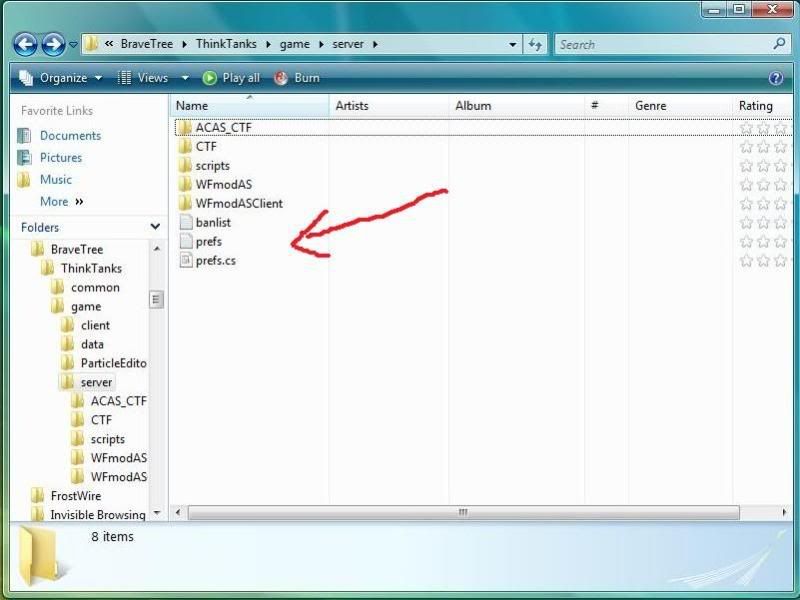Click folder tree scroll down arrow
The width and height of the screenshot is (800, 600).
pos(157,512)
